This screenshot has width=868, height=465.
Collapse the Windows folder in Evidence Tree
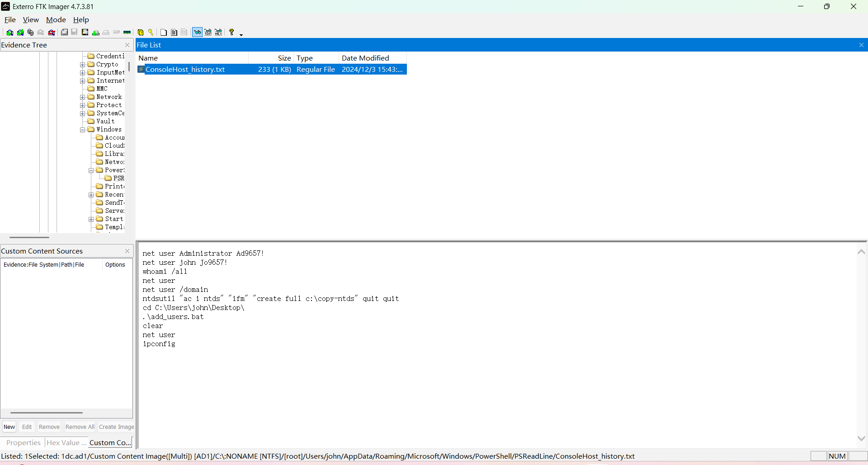(x=83, y=130)
